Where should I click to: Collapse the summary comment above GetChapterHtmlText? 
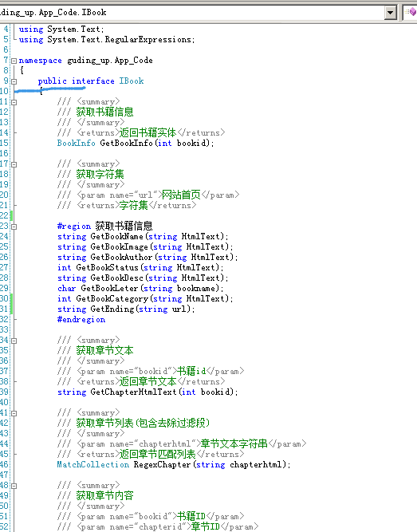[x=14, y=341]
